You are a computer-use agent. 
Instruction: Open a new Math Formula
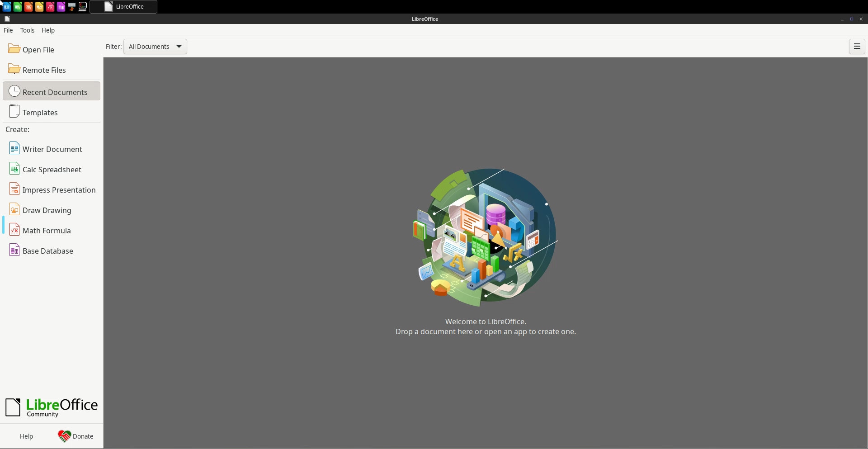click(x=47, y=231)
